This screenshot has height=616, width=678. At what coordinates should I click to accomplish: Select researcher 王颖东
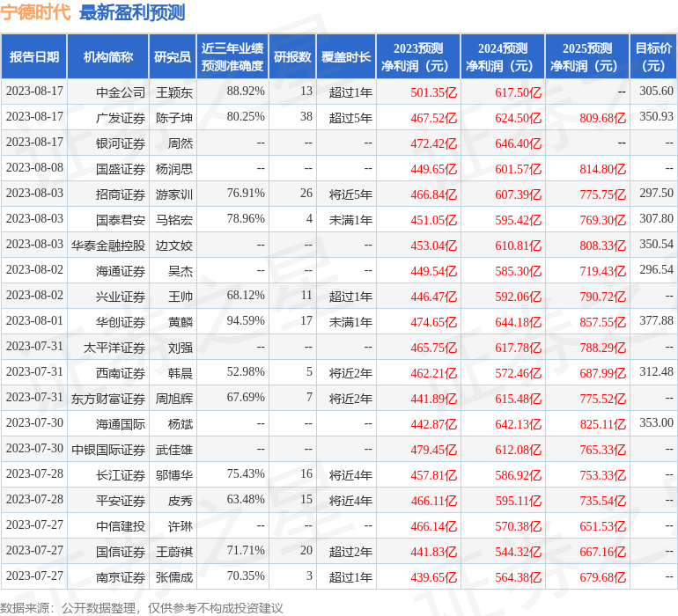(x=174, y=92)
